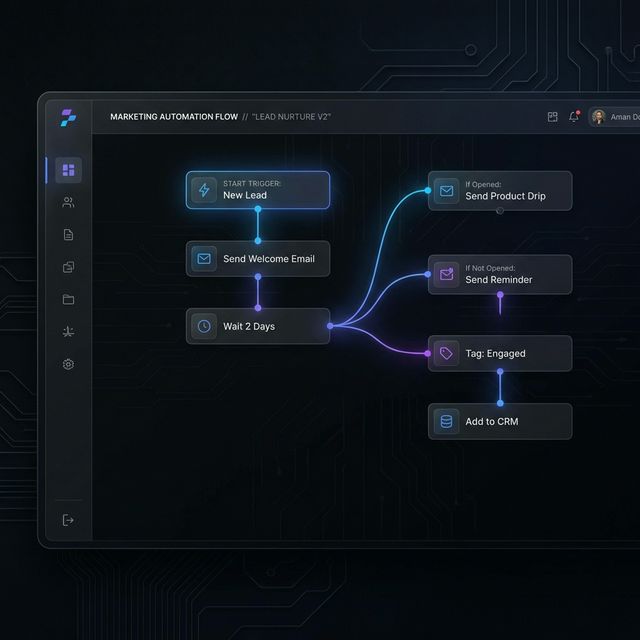This screenshot has height=640, width=640.
Task: Click the notification bell icon
Action: [x=574, y=117]
